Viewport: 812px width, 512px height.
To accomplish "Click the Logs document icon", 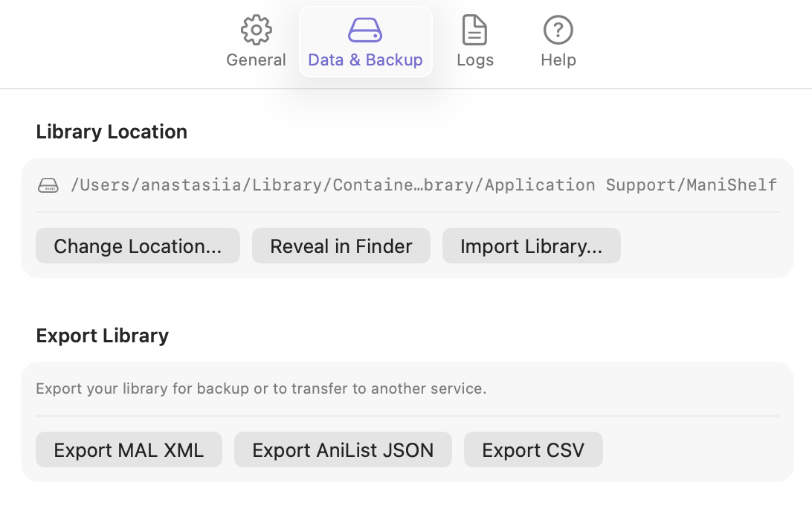I will 475,30.
